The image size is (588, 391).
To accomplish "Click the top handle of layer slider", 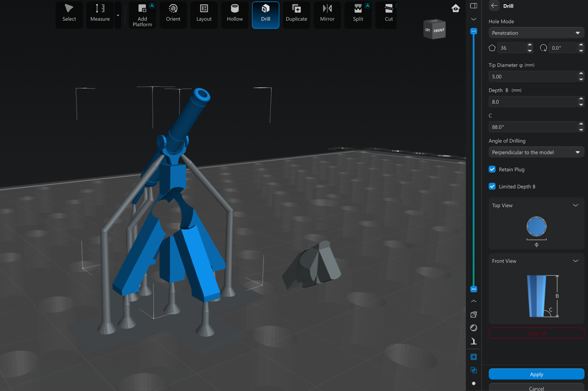I will click(x=474, y=32).
